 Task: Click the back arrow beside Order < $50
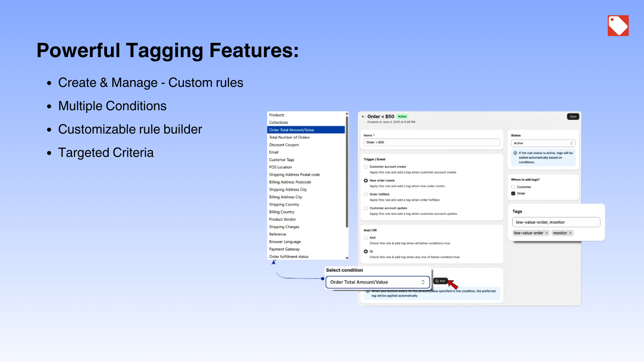tap(363, 117)
